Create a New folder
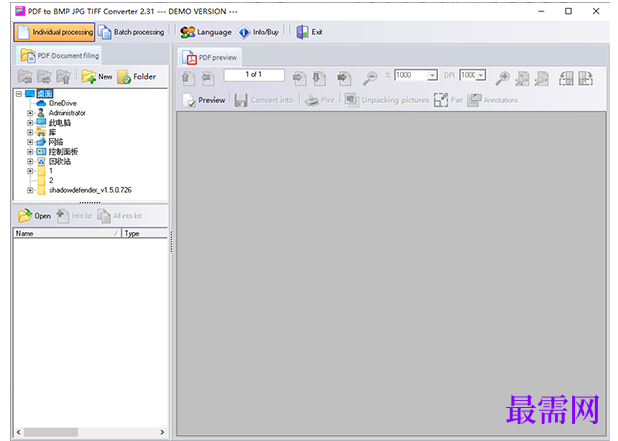 [97, 76]
